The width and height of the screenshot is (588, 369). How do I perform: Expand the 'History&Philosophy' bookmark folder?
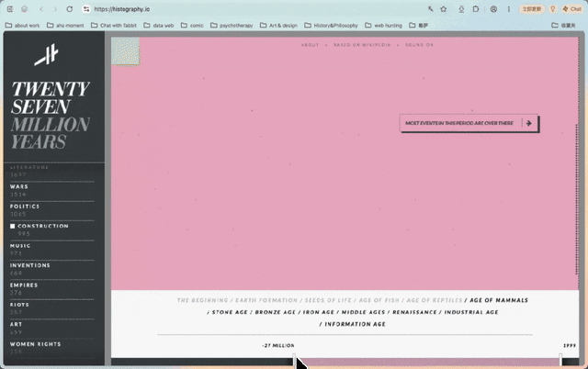pyautogui.click(x=331, y=25)
